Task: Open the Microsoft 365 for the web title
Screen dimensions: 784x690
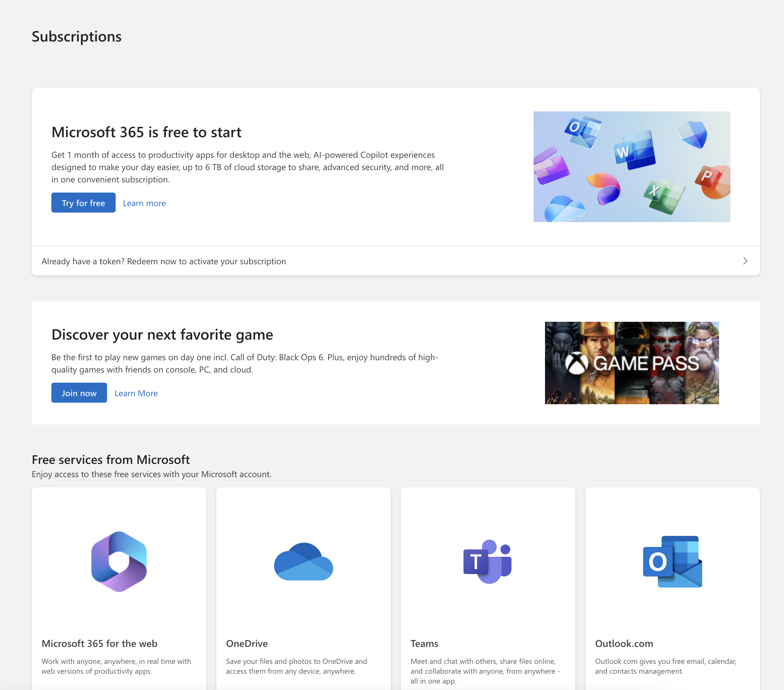Action: (99, 644)
